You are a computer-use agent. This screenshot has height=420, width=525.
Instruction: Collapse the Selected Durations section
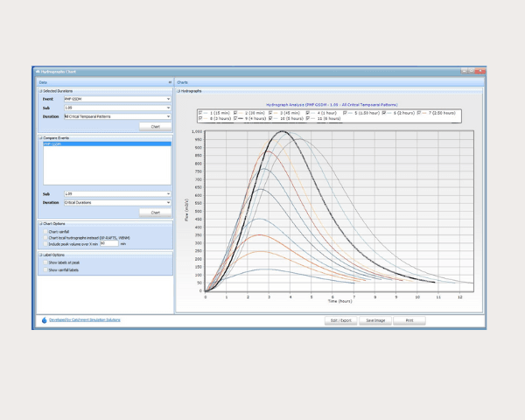(41, 91)
